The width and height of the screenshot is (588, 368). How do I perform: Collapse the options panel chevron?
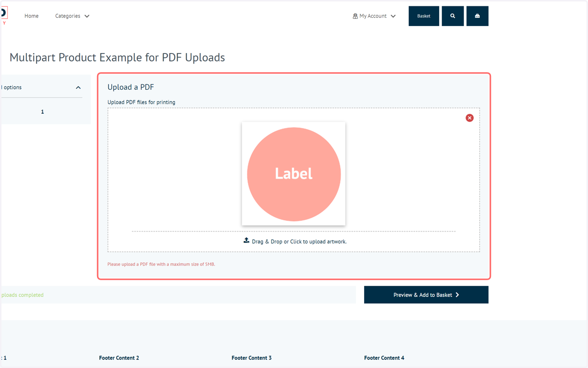pyautogui.click(x=78, y=87)
